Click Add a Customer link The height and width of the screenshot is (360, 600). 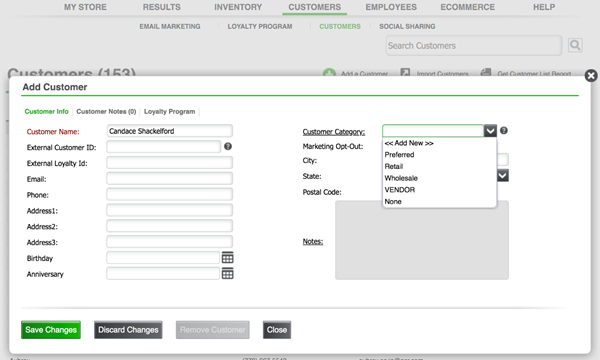click(x=364, y=73)
